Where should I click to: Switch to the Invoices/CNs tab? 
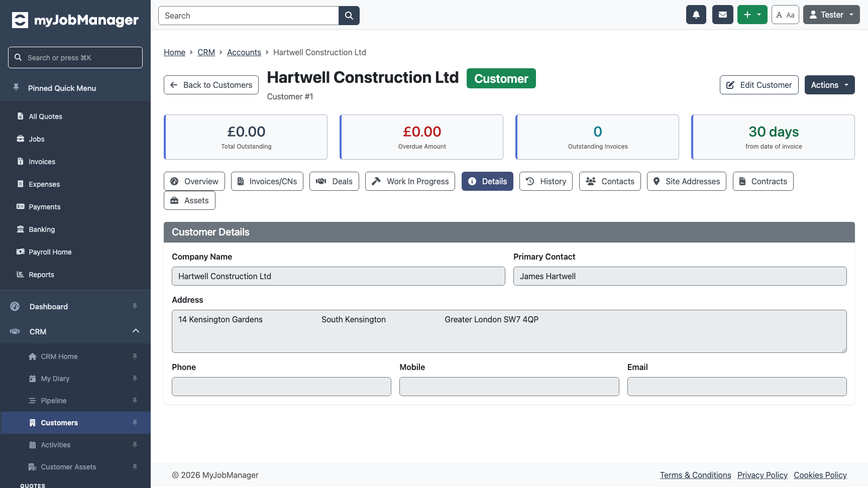267,181
